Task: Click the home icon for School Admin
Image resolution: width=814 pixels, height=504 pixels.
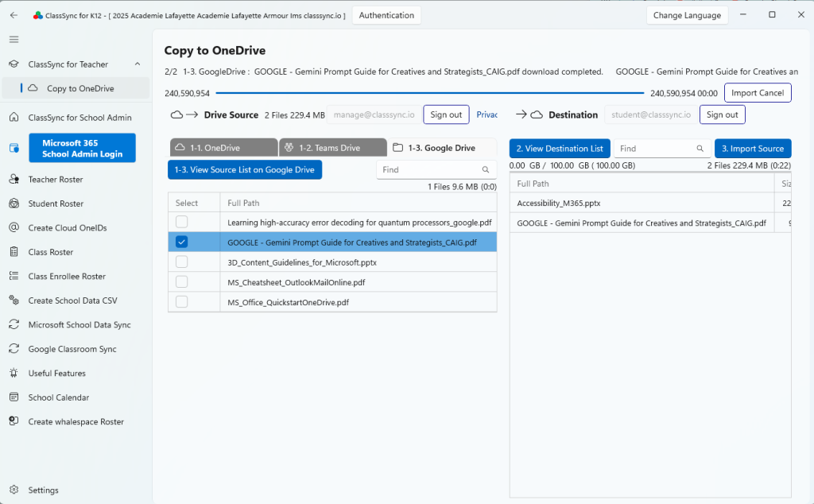Action: 14,118
